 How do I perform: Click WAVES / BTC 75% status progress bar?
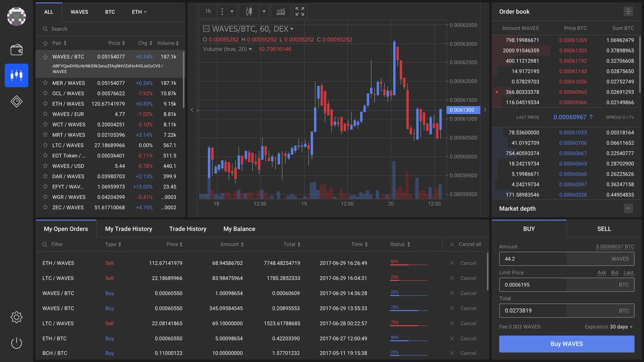click(409, 308)
